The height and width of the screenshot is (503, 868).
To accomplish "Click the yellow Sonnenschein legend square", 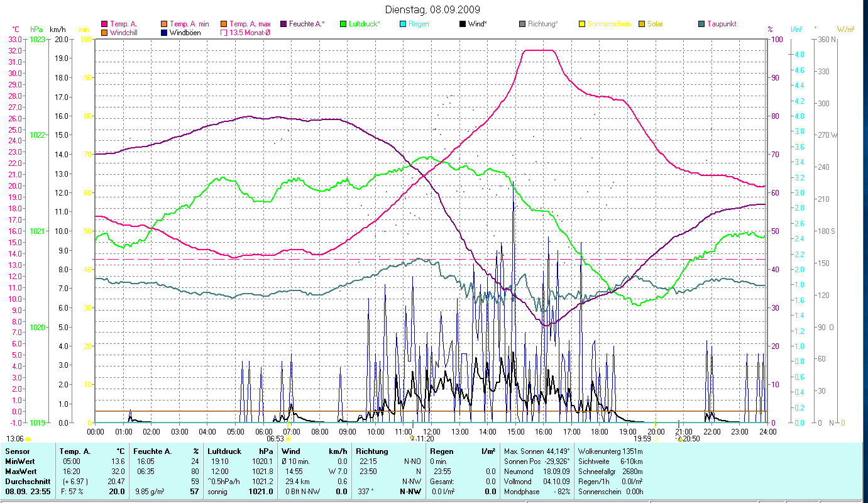I will pyautogui.click(x=582, y=24).
